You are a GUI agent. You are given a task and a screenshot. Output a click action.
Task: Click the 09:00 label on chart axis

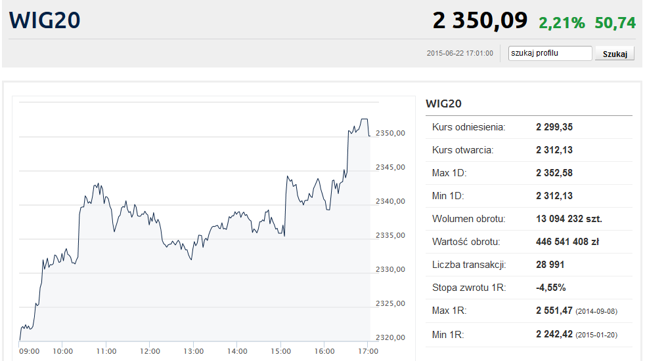(29, 351)
